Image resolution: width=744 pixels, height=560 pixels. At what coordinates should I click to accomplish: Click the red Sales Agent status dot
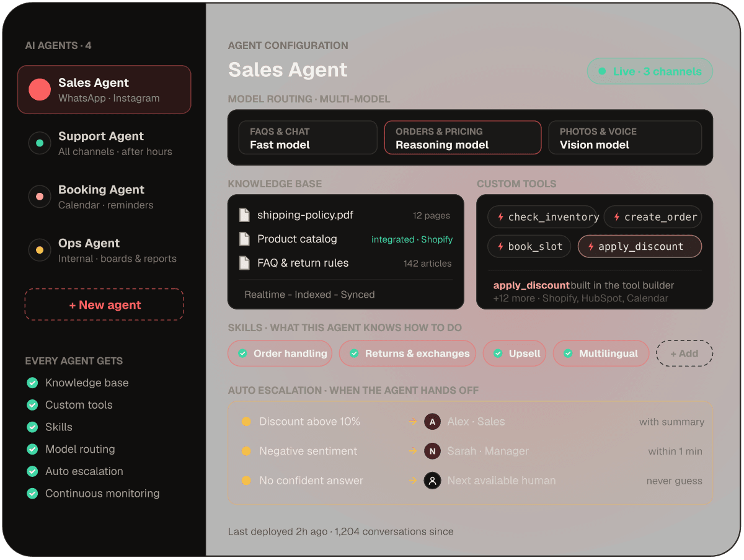[x=40, y=90]
